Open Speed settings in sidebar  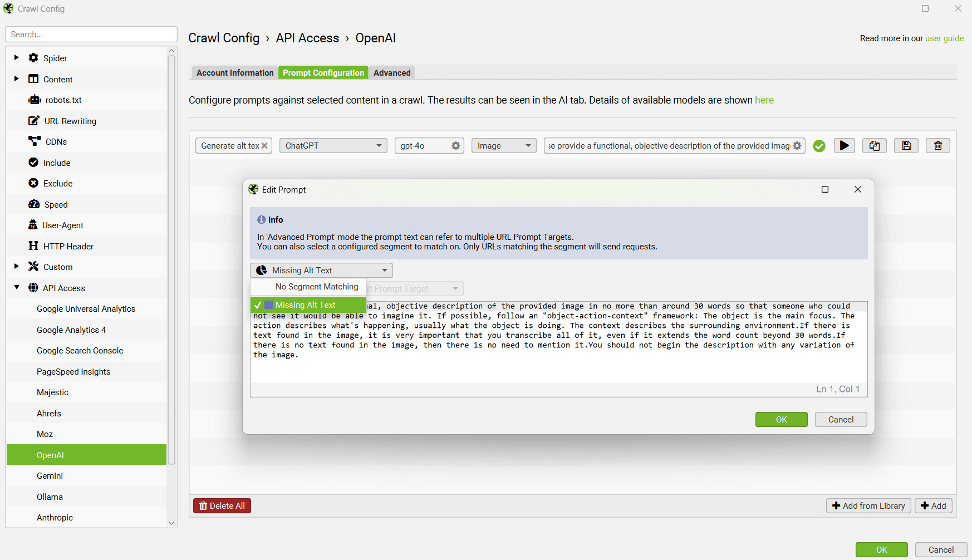click(56, 205)
